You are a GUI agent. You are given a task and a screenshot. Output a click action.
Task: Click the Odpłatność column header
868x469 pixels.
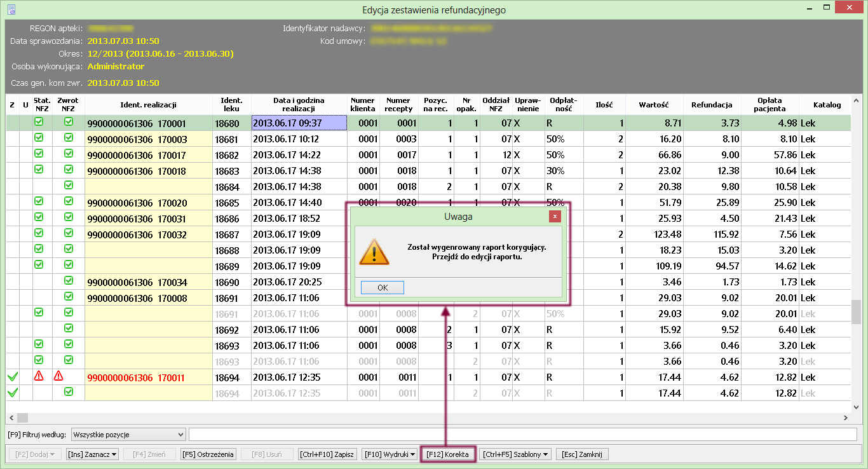pyautogui.click(x=562, y=105)
